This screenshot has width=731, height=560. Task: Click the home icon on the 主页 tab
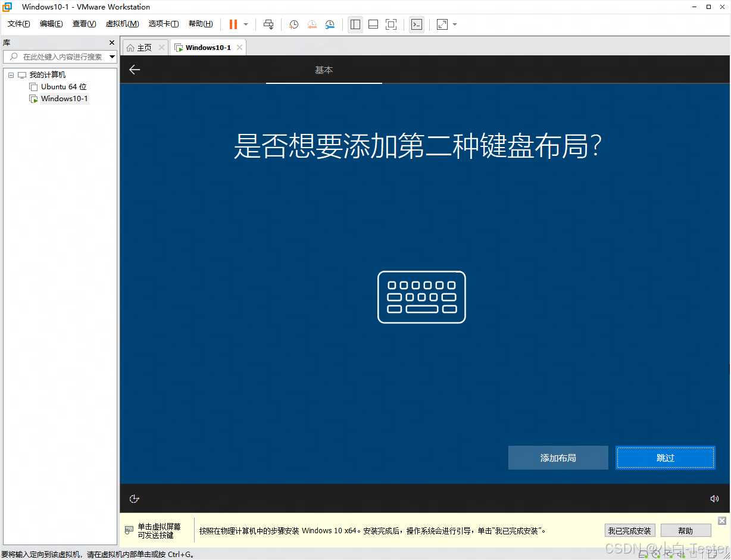pos(130,48)
